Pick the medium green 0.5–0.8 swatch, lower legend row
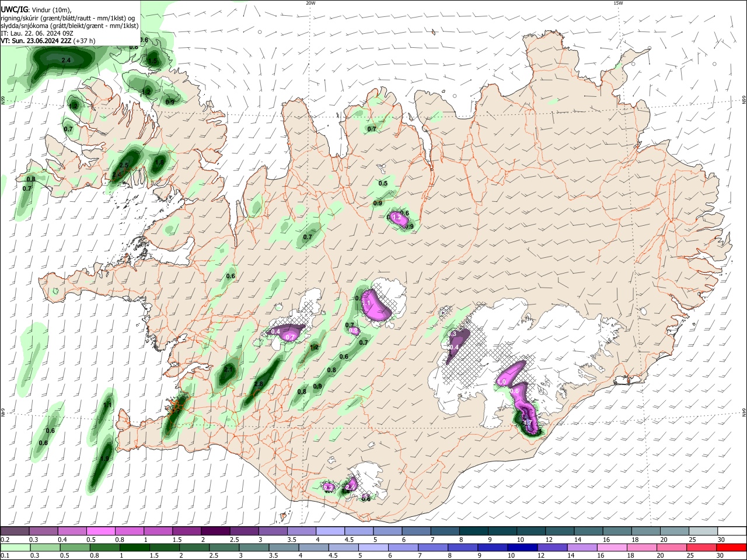The image size is (747, 560). [x=75, y=547]
